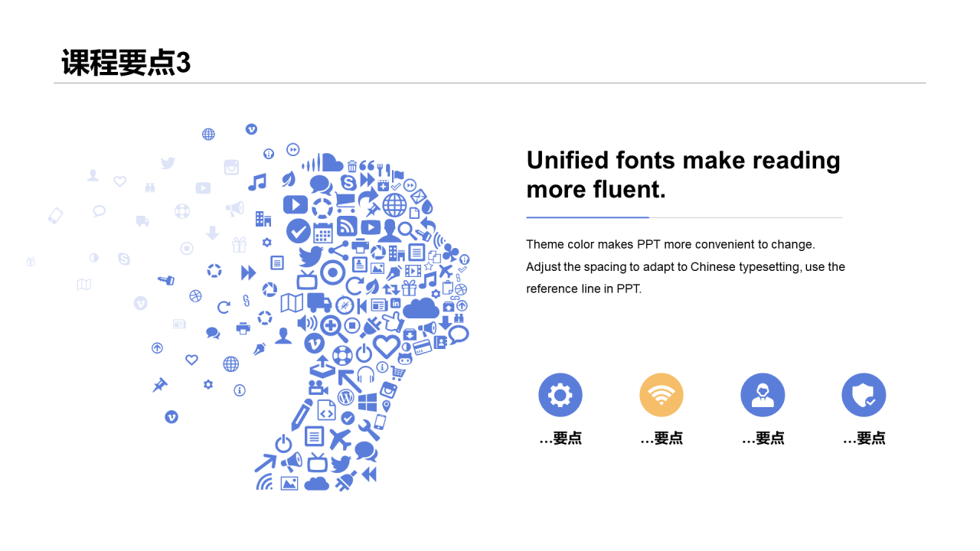Image resolution: width=980 pixels, height=551 pixels.
Task: Click the bullseye target icon
Action: click(332, 272)
